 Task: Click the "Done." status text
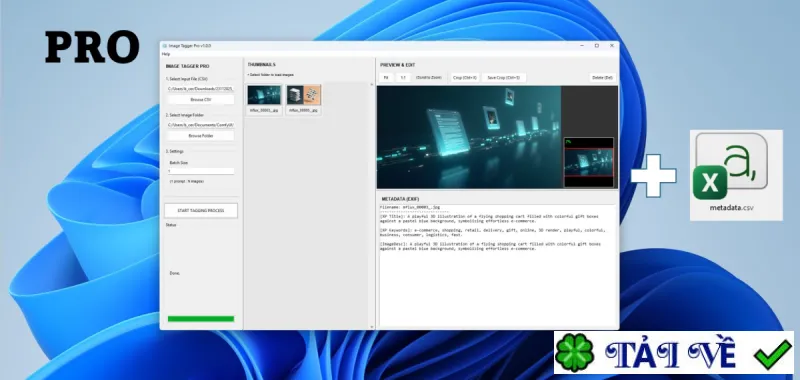pos(174,273)
